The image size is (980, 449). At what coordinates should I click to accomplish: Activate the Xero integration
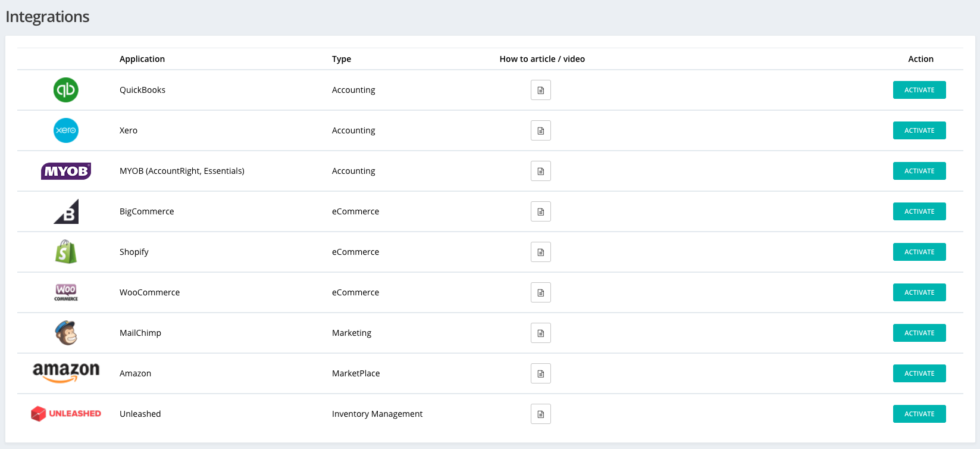click(919, 130)
